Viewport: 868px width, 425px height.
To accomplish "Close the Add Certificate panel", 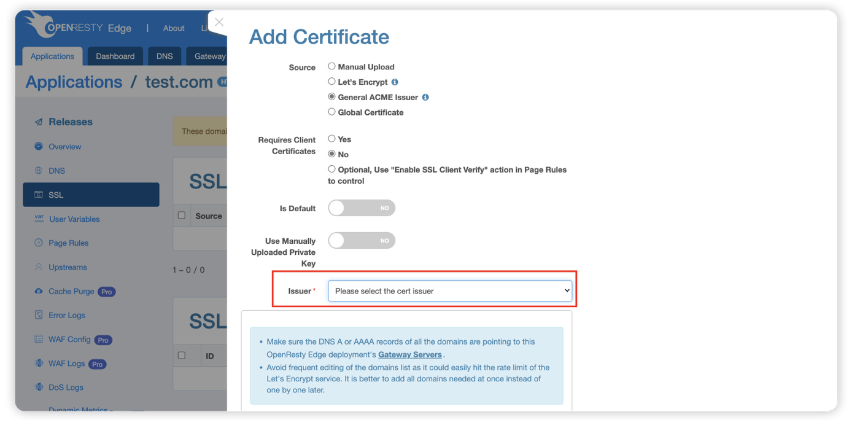I will tap(219, 22).
